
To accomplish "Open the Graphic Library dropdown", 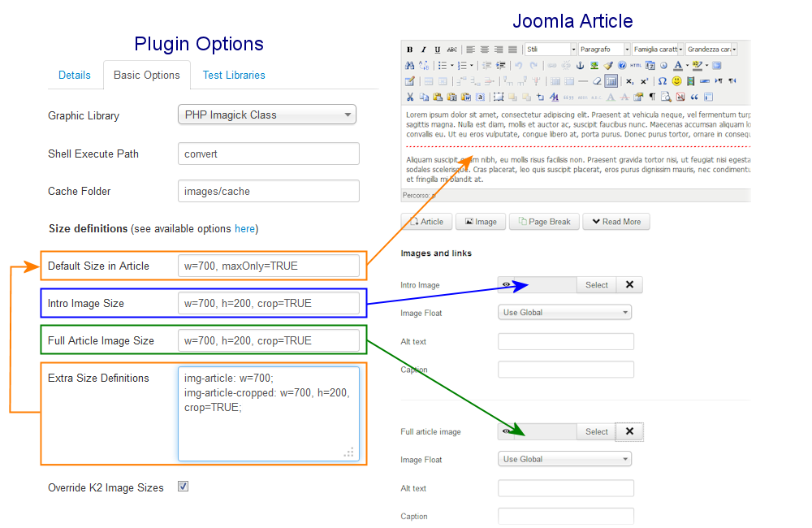I will click(x=266, y=115).
